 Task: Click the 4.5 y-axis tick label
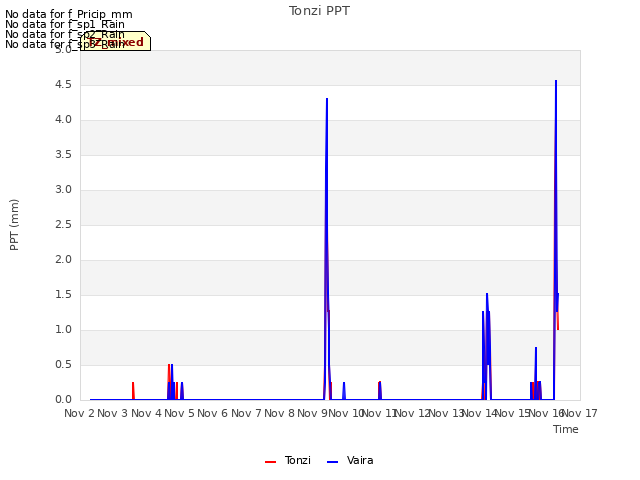[63, 84]
